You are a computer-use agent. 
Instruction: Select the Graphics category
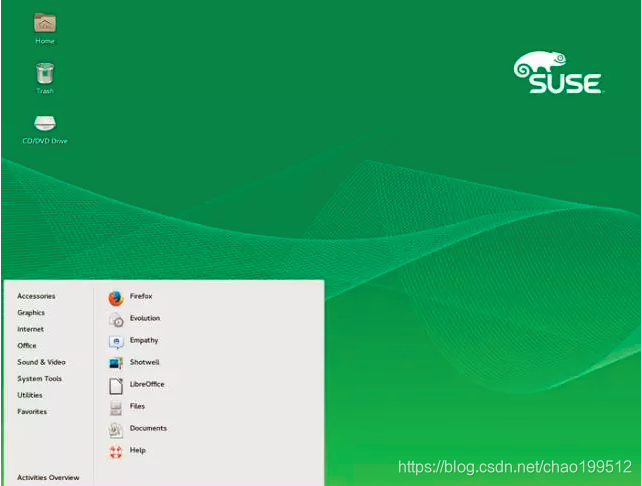point(31,313)
